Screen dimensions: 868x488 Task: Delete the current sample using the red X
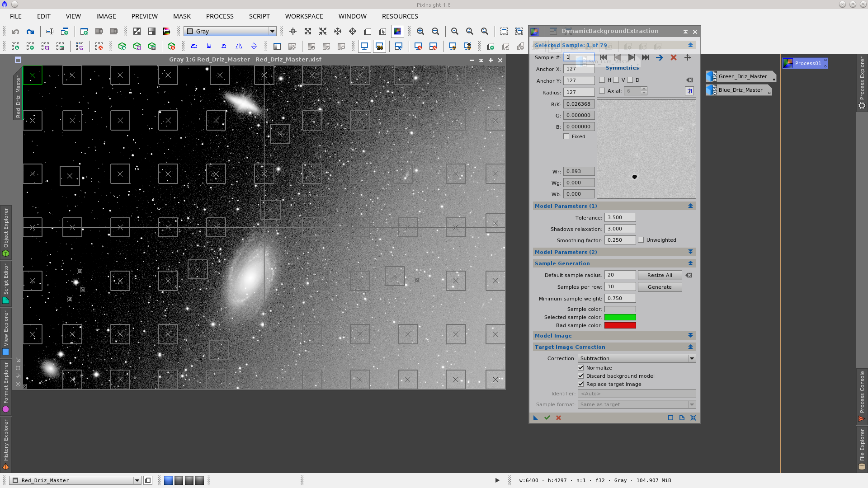[674, 57]
